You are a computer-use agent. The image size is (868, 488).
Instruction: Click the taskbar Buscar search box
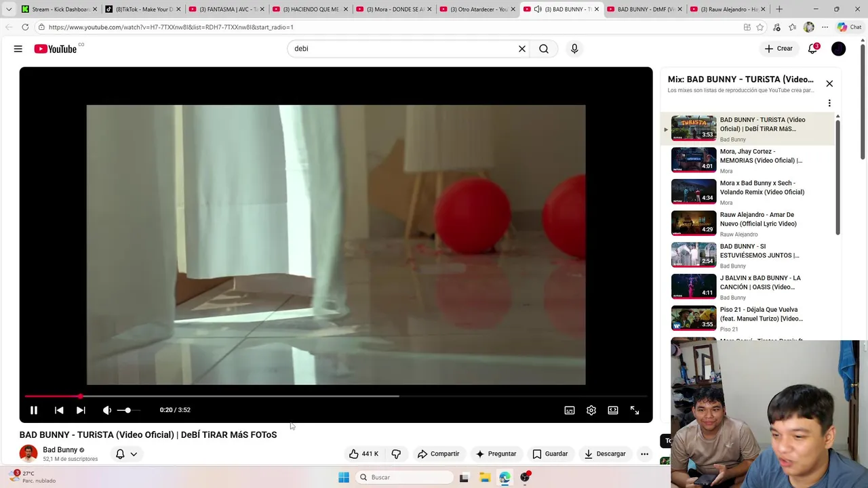[405, 477]
